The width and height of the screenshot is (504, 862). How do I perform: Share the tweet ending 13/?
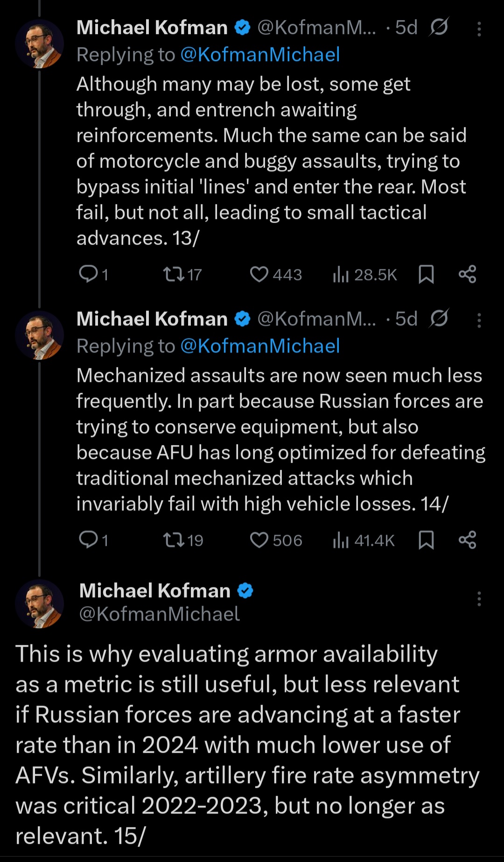(467, 274)
